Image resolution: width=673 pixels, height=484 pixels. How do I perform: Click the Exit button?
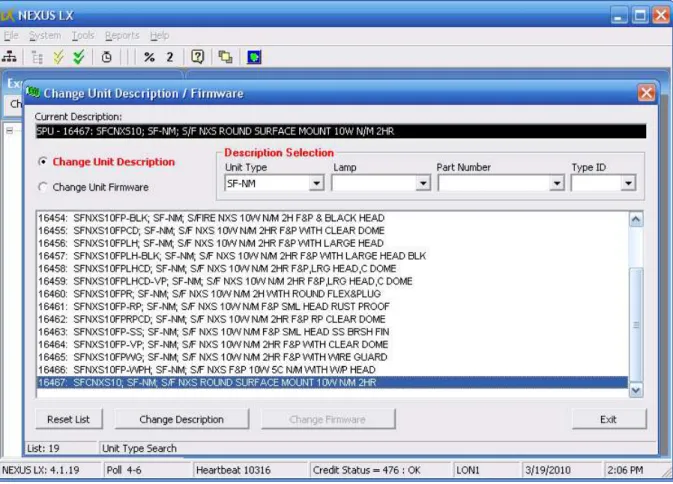click(x=609, y=419)
